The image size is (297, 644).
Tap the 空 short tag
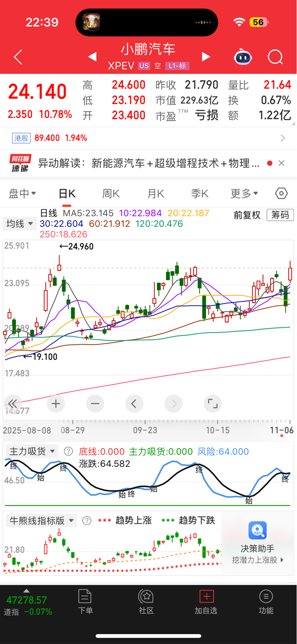tap(158, 66)
